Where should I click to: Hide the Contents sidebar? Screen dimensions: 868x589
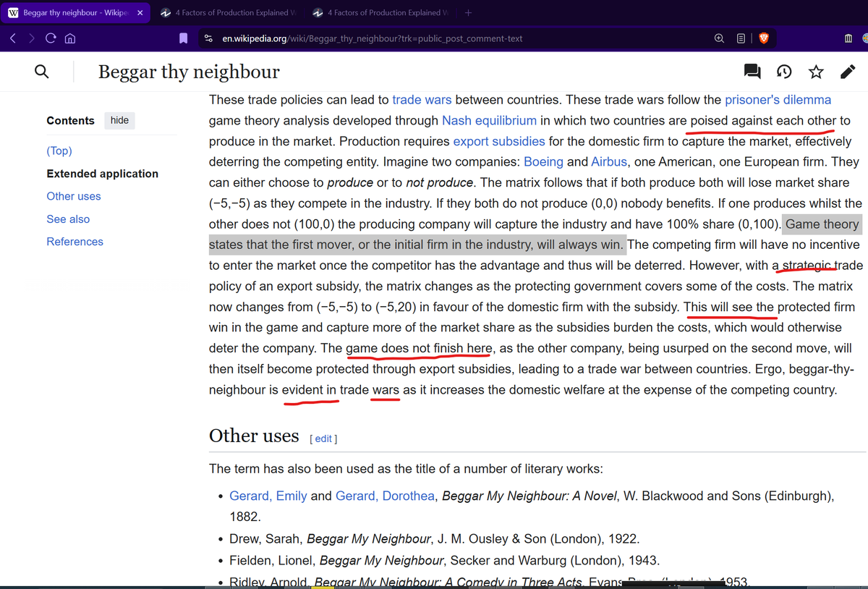pyautogui.click(x=119, y=120)
